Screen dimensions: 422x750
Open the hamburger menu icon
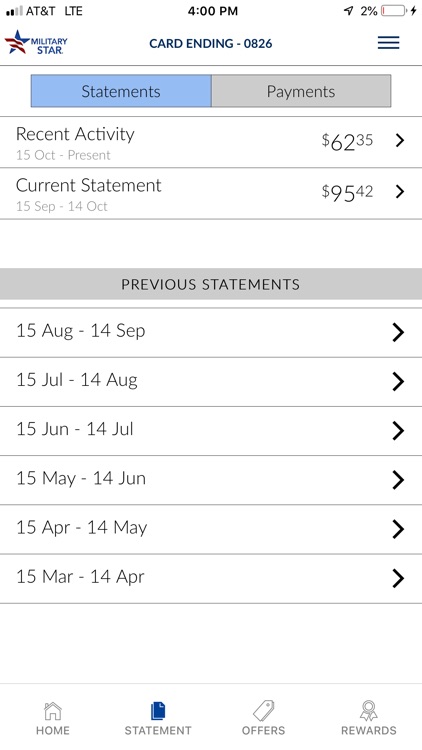(388, 43)
